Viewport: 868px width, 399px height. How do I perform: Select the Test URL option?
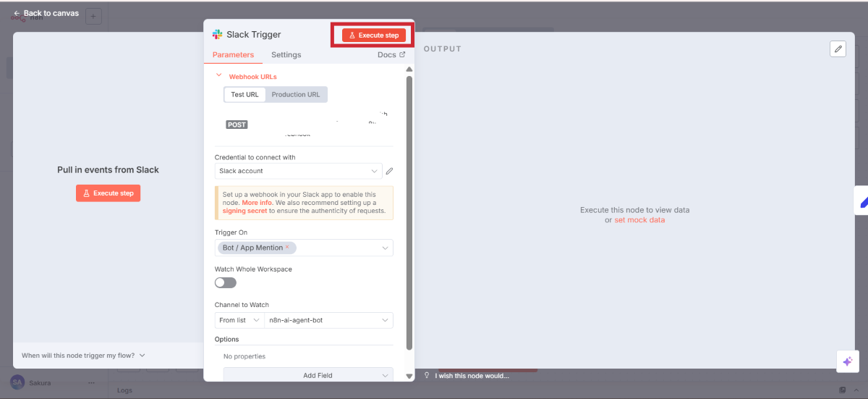(244, 95)
